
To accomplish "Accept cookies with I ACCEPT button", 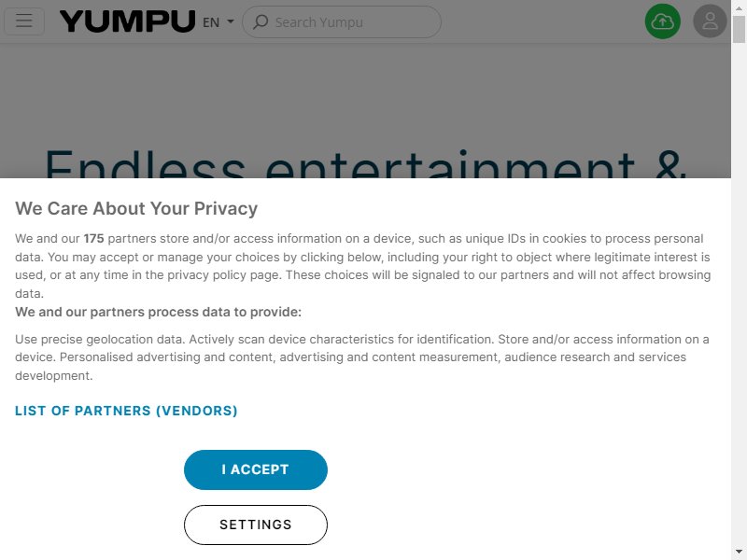I will click(x=256, y=469).
